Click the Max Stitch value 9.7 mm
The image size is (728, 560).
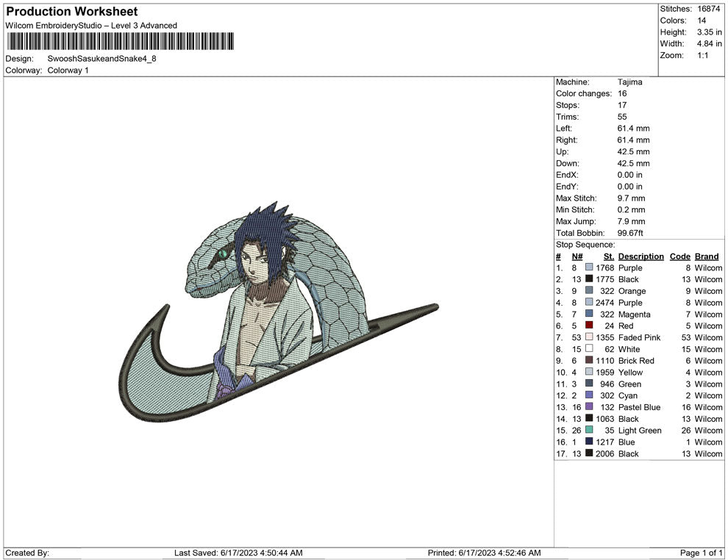click(631, 198)
